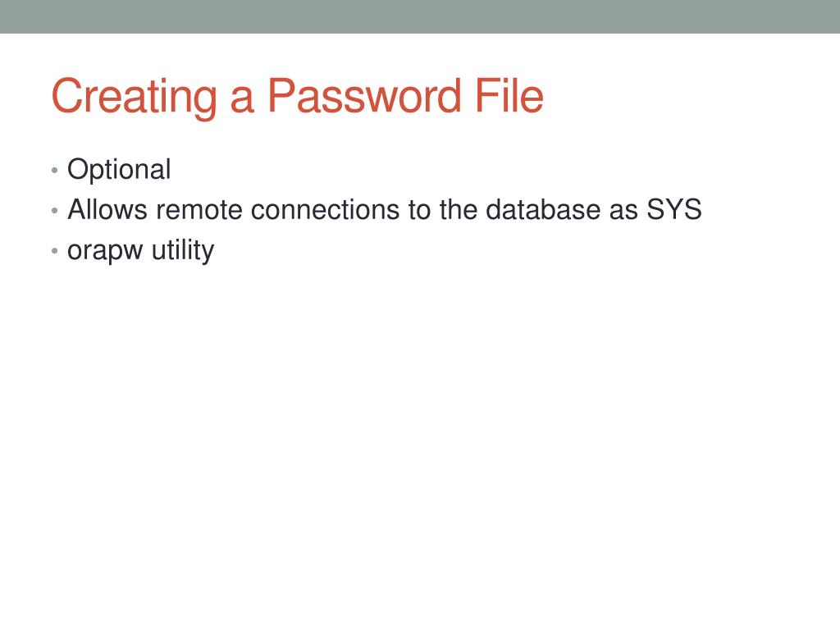Select the word 'Password' in the title

(364, 95)
